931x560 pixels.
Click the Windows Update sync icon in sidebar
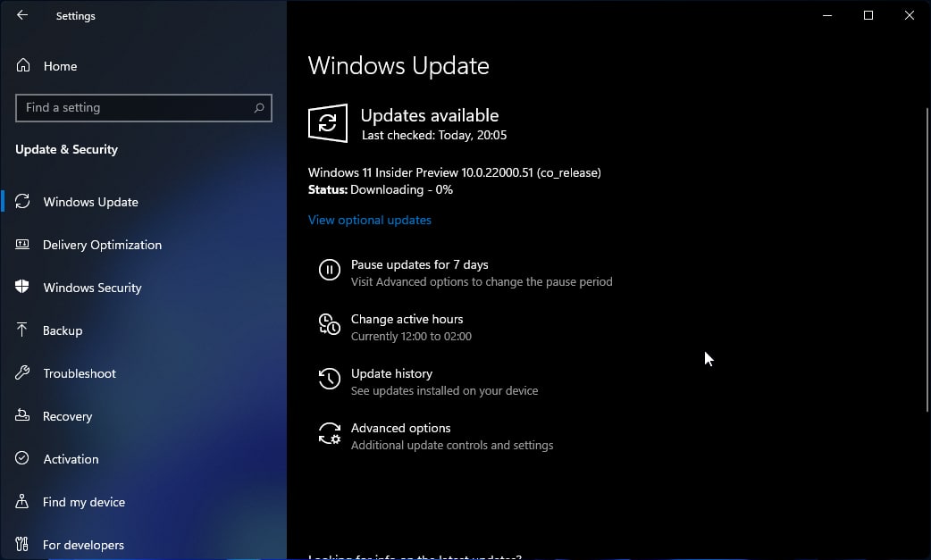coord(22,202)
